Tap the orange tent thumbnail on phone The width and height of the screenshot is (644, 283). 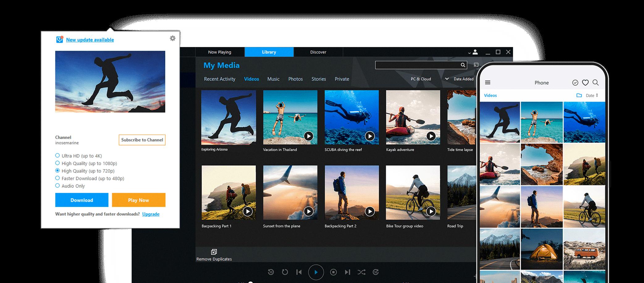pyautogui.click(x=542, y=249)
